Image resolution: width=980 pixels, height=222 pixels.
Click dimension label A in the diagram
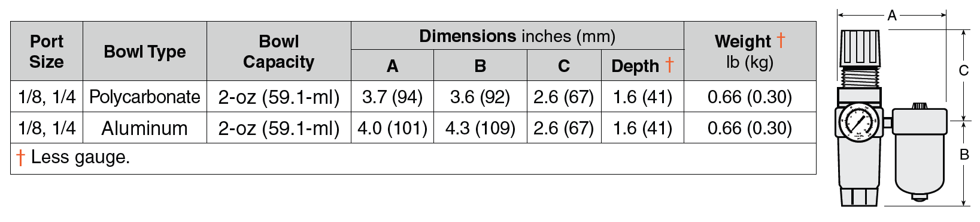892,16
